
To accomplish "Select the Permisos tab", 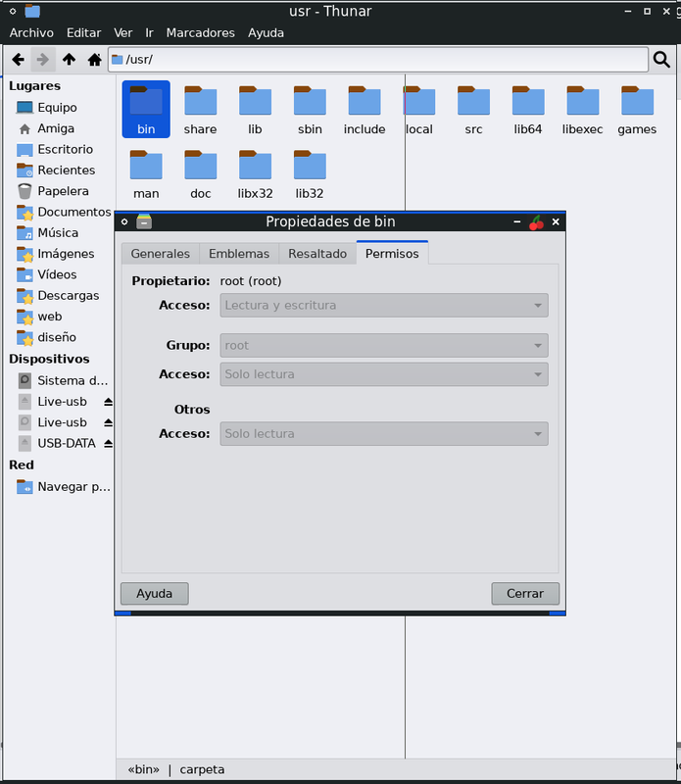I will [392, 253].
